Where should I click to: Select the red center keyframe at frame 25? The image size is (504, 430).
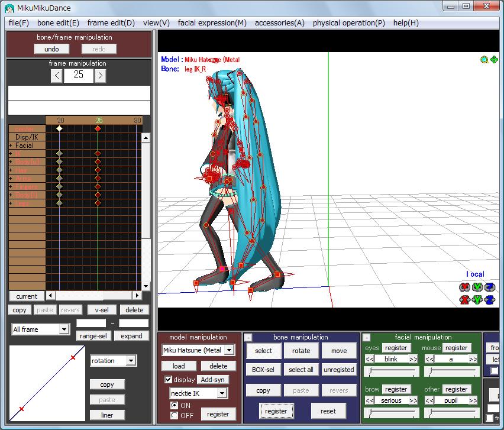tap(98, 128)
